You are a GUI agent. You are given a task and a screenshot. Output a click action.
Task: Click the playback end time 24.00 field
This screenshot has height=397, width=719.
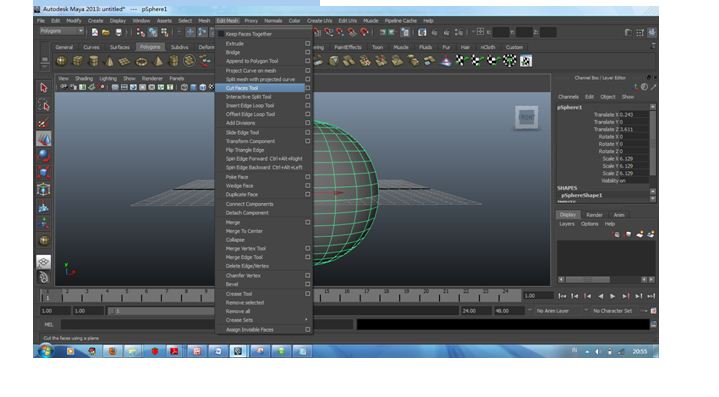pyautogui.click(x=475, y=311)
